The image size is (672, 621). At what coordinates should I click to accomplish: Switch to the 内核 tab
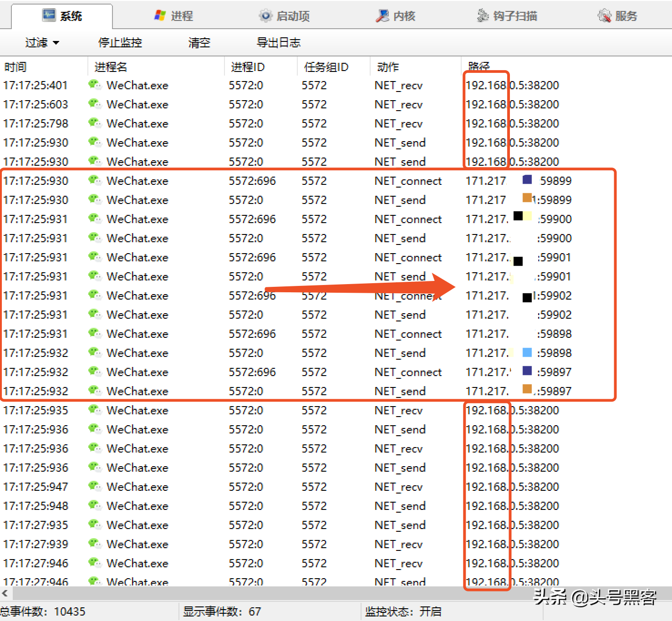(x=395, y=16)
